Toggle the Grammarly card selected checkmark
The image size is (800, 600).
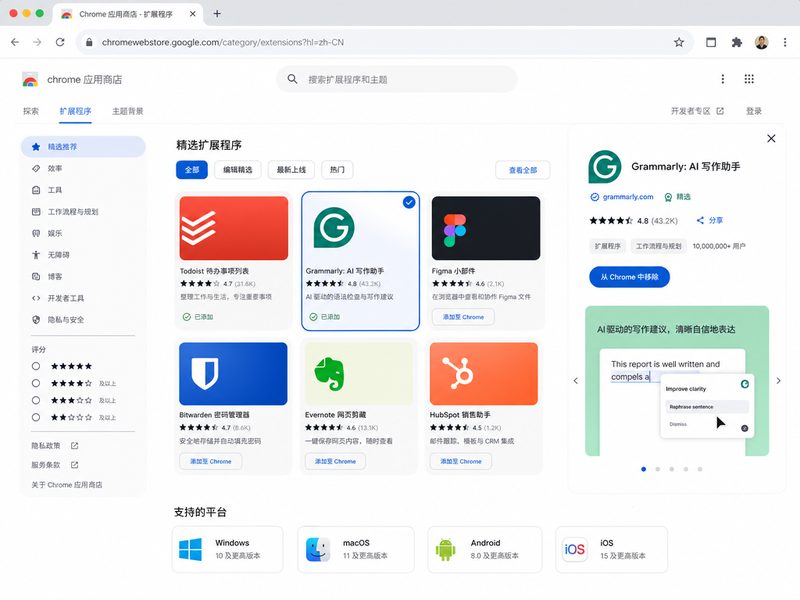coord(409,203)
